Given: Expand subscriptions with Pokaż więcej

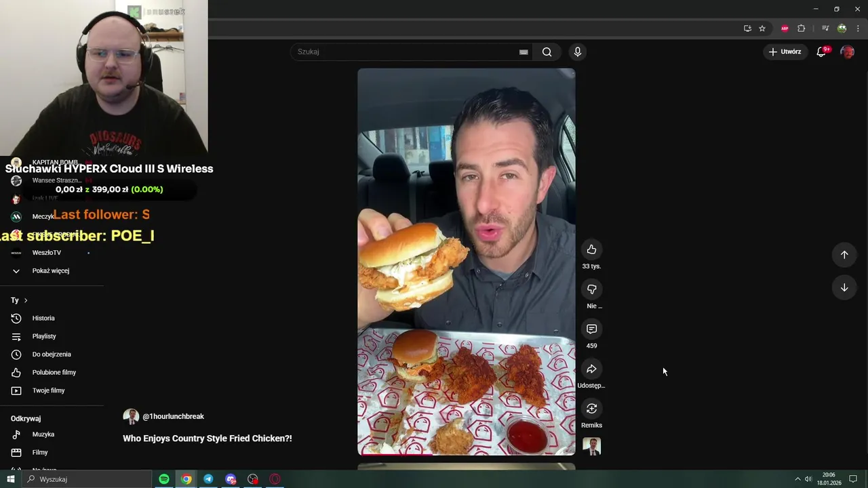Looking at the screenshot, I should 52,270.
